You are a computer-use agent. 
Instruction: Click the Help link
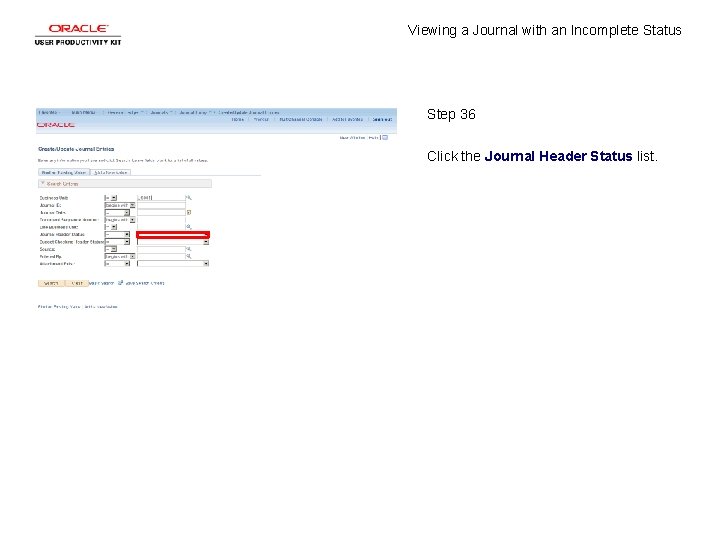(373, 137)
